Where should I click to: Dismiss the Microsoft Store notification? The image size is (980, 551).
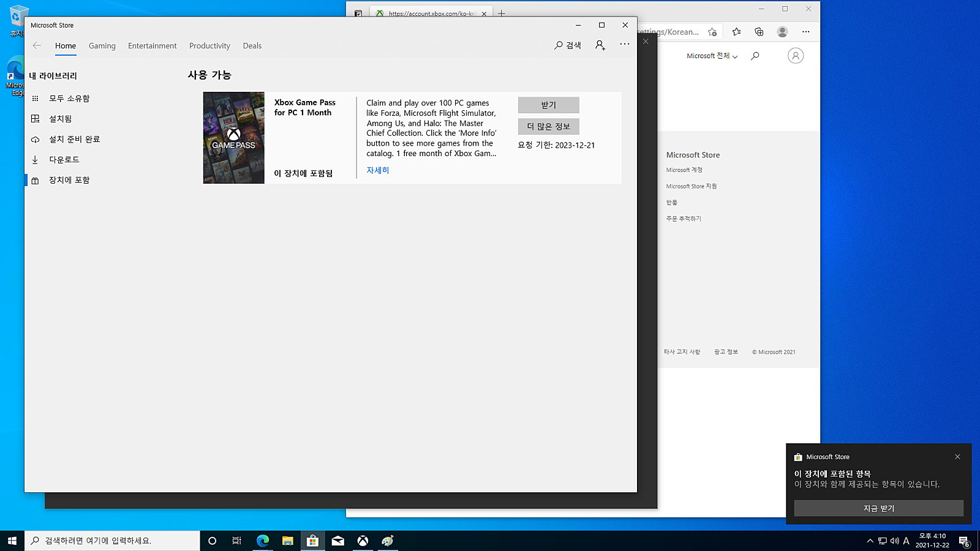click(957, 457)
